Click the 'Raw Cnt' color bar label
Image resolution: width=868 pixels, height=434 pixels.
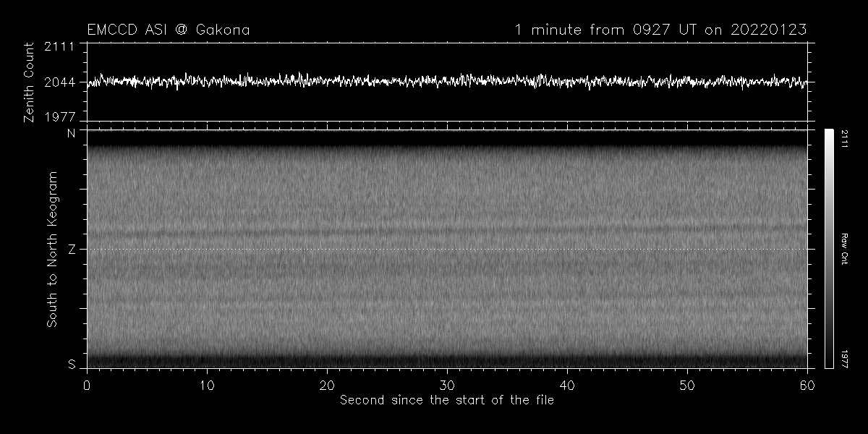pyautogui.click(x=844, y=249)
